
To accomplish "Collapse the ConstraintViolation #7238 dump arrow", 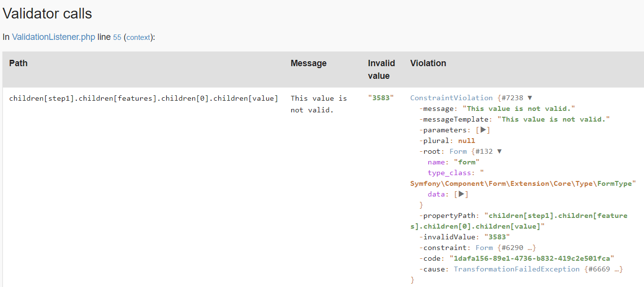I will point(530,98).
